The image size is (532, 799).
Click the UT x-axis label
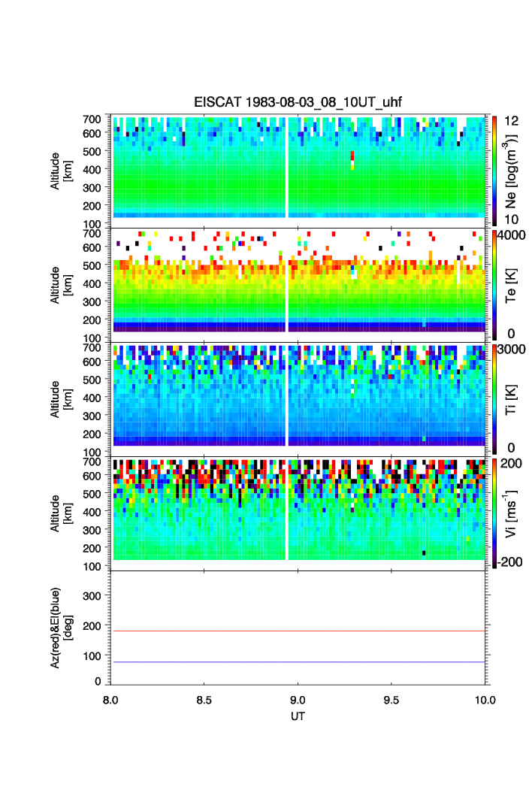point(298,717)
